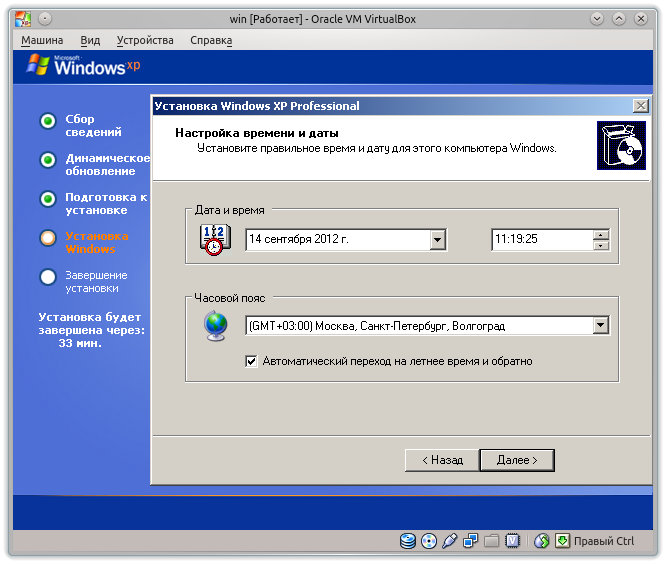Toggle automatic daylight saving time checkbox

tap(251, 361)
